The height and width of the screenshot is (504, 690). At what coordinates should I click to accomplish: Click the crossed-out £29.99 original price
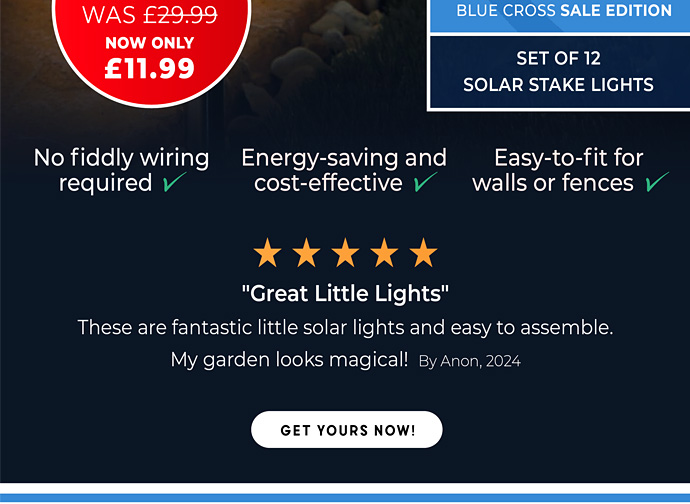coord(181,15)
